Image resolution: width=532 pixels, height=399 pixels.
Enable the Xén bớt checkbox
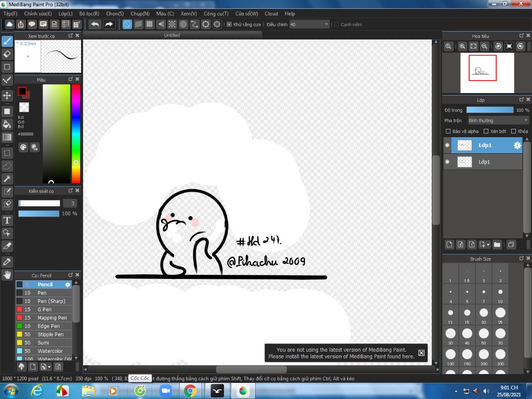486,131
